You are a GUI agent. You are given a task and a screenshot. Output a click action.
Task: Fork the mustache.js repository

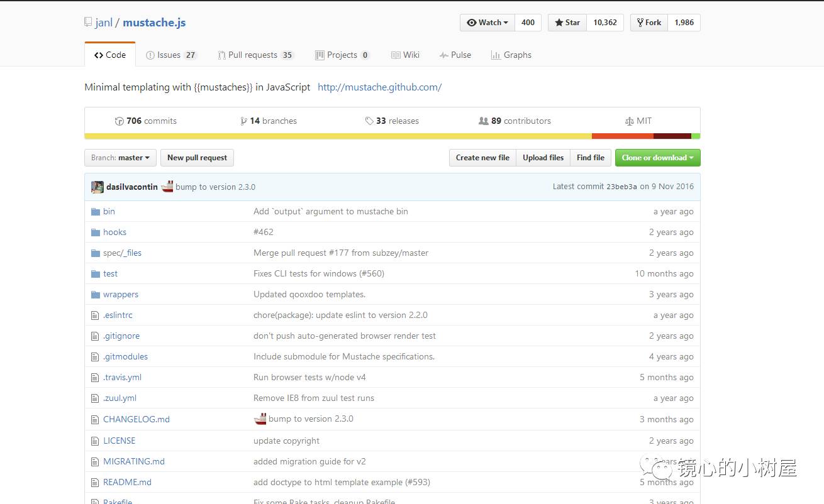coord(649,23)
